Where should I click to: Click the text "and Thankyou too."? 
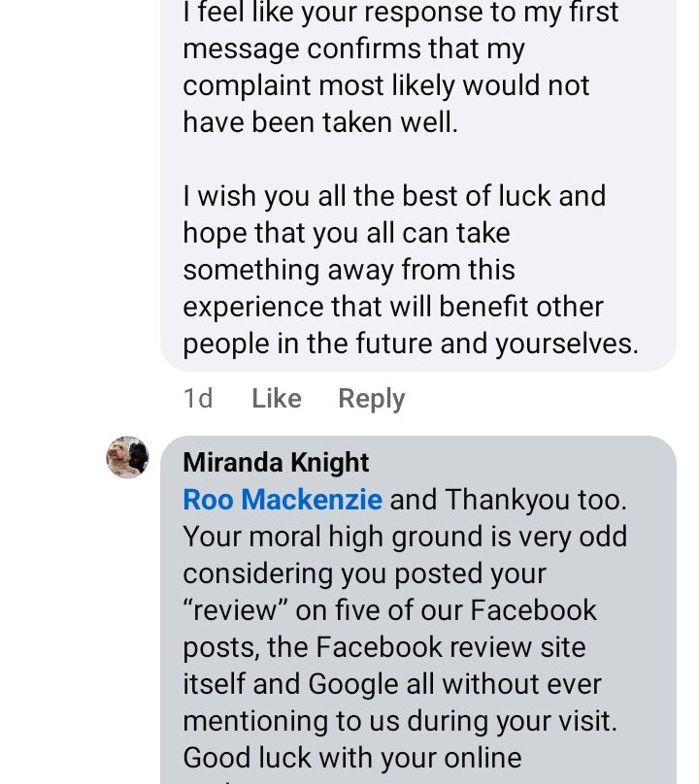coord(508,500)
